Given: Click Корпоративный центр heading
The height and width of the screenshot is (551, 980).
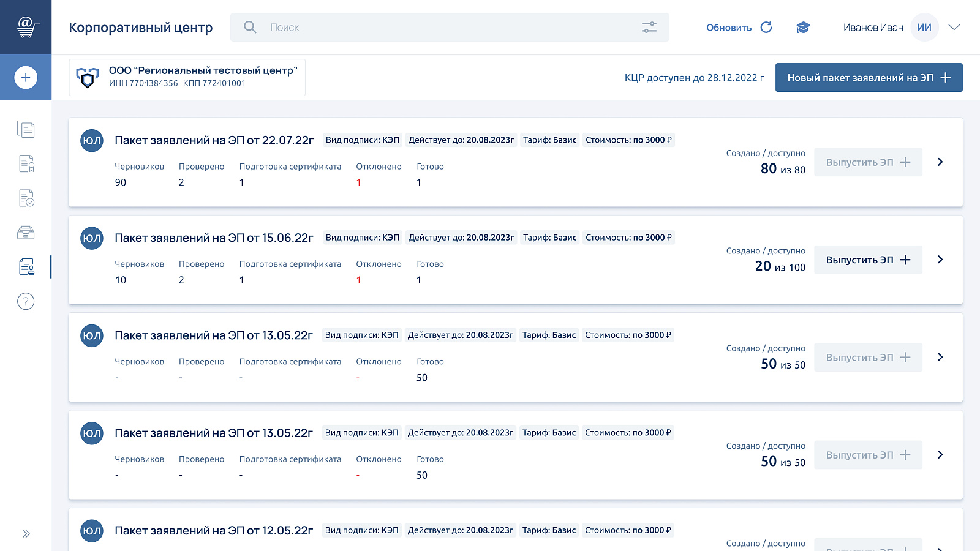Looking at the screenshot, I should point(141,28).
